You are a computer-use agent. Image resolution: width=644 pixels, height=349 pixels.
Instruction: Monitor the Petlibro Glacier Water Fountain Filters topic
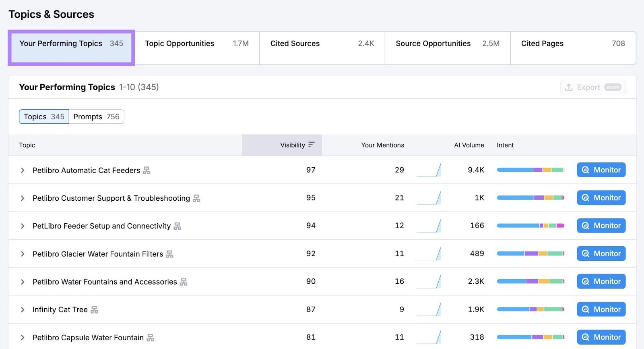pos(601,253)
